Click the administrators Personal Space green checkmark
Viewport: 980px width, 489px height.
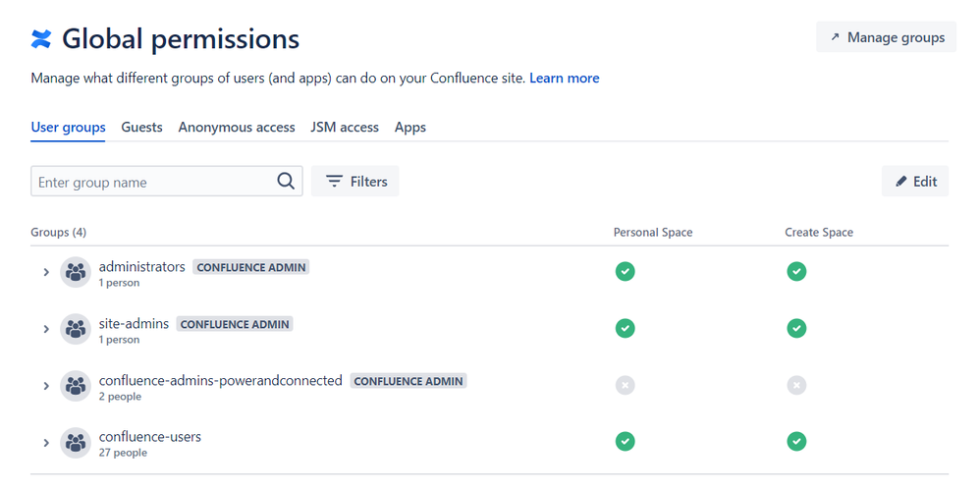pyautogui.click(x=625, y=271)
